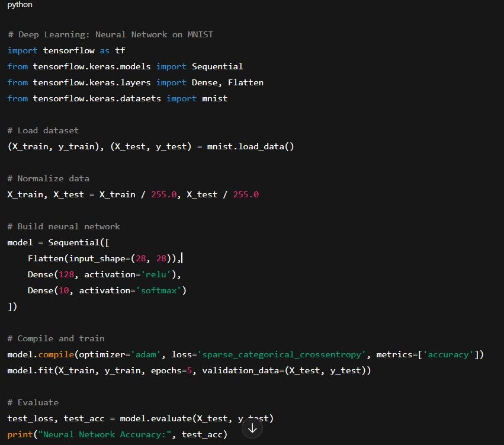Click the '# Evaluate' comment
Viewport: 504px width, 445px height.
pyautogui.click(x=33, y=402)
